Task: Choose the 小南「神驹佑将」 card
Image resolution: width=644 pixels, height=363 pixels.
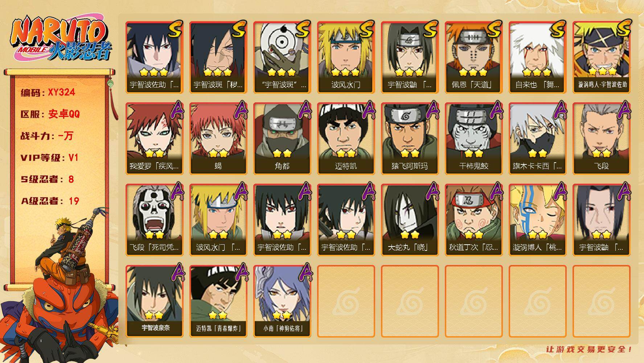Action: 282,301
